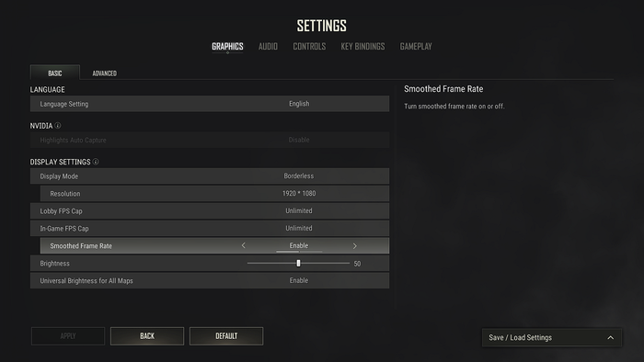The image size is (644, 362).
Task: Toggle Smoothed Frame Rate Enable value
Action: (299, 245)
